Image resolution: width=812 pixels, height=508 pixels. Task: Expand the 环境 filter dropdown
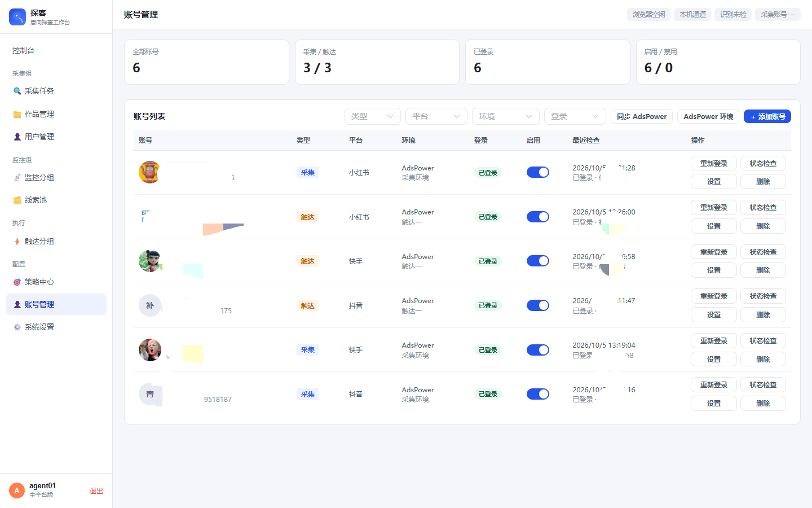coord(506,116)
